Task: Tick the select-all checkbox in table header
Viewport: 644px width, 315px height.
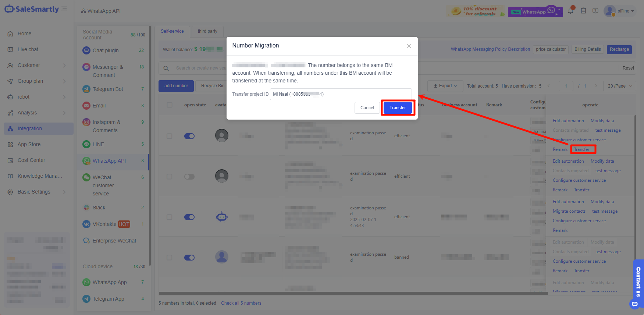Action: point(170,105)
